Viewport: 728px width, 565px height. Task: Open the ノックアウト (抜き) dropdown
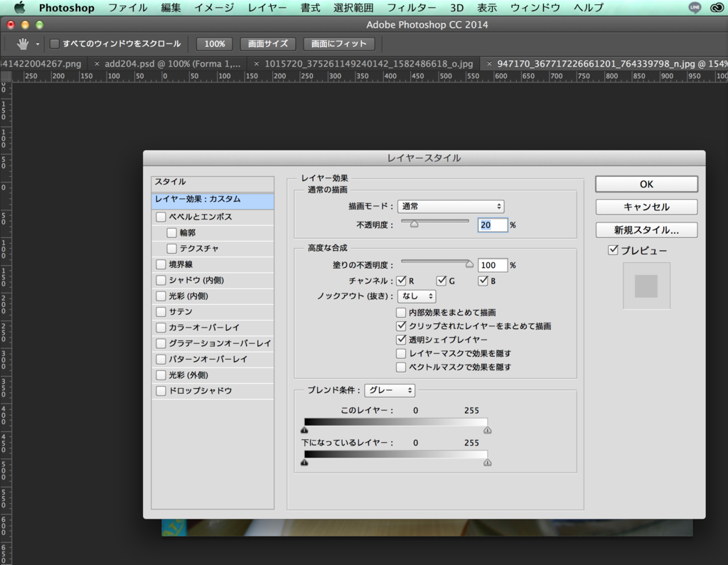(417, 296)
